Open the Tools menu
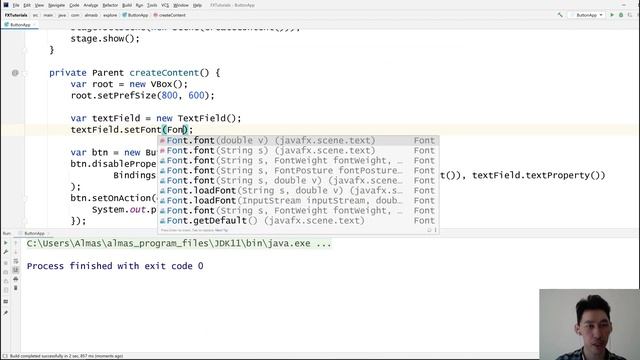Screen dimensions: 640x360 coord(152,5)
